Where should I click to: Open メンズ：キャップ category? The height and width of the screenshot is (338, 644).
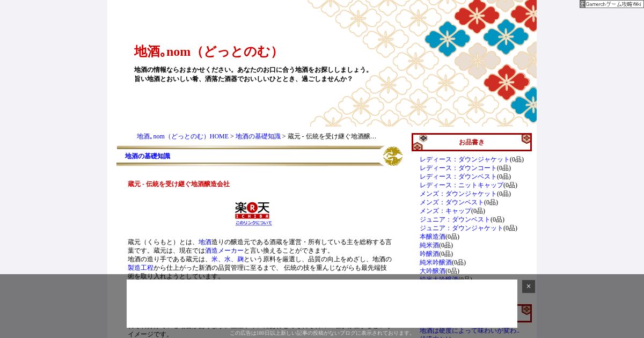click(445, 211)
